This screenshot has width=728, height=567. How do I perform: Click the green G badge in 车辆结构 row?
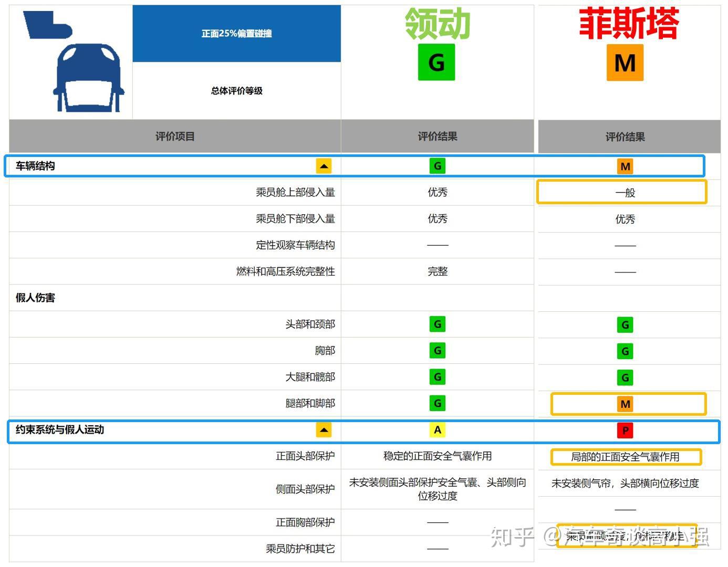(x=437, y=165)
